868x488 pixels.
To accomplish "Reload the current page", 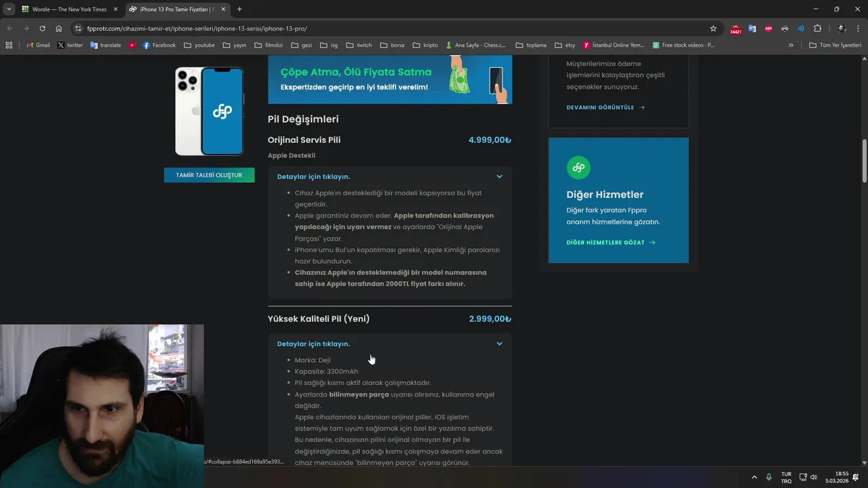I will click(x=42, y=28).
